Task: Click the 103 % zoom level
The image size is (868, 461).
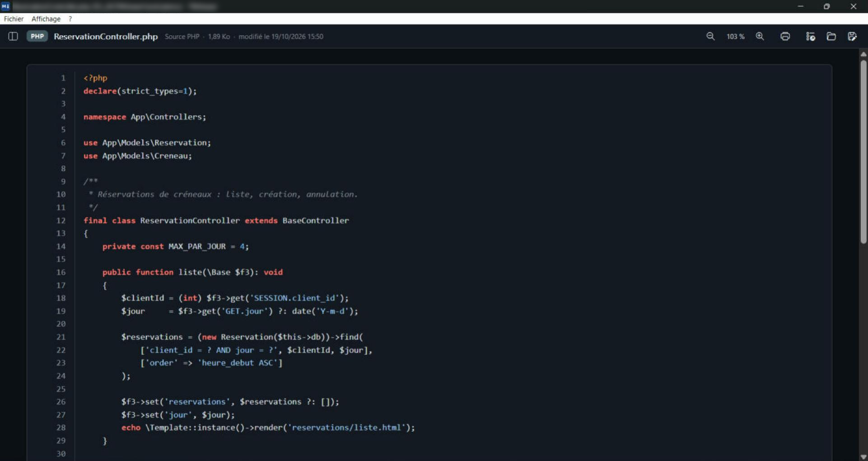Action: tap(735, 36)
